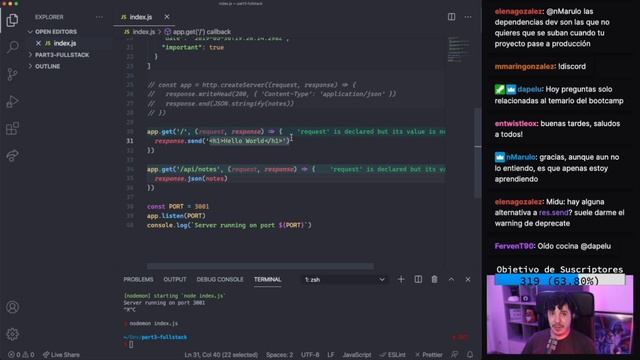The height and width of the screenshot is (360, 640).
Task: Open errors and warnings status indicator
Action: click(21, 355)
